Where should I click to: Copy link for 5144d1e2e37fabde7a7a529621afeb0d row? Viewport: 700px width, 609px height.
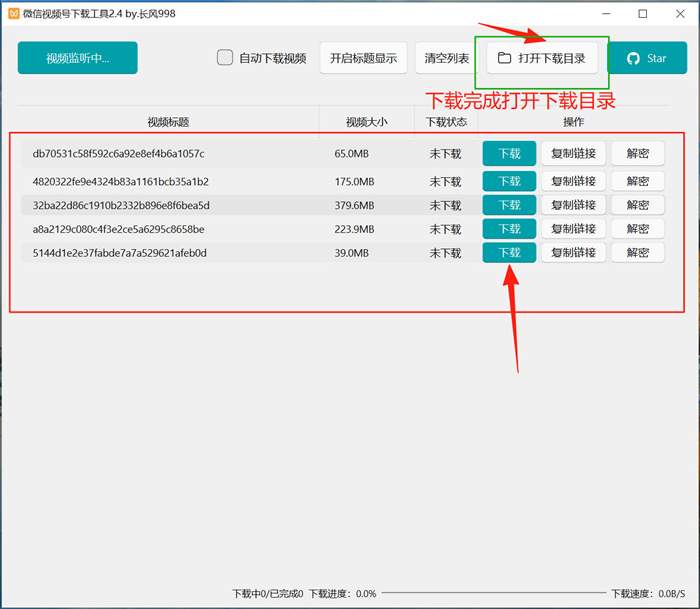point(574,253)
